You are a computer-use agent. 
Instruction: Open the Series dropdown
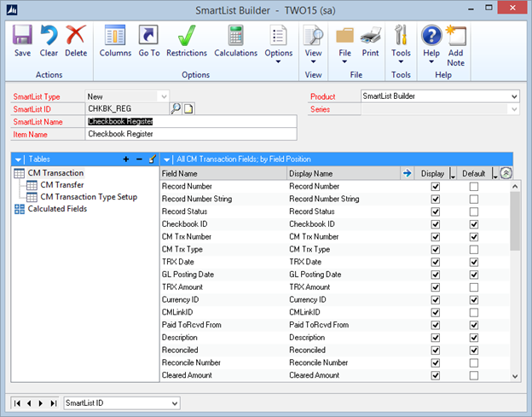point(514,109)
